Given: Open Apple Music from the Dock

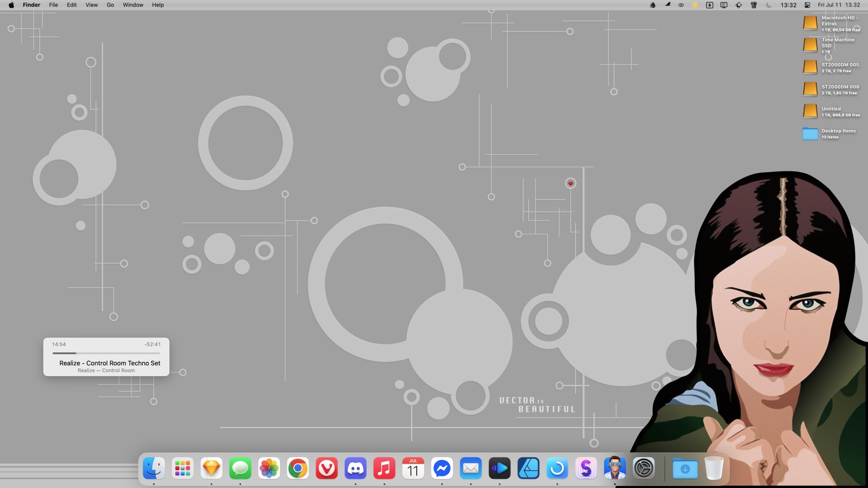Looking at the screenshot, I should coord(384,468).
